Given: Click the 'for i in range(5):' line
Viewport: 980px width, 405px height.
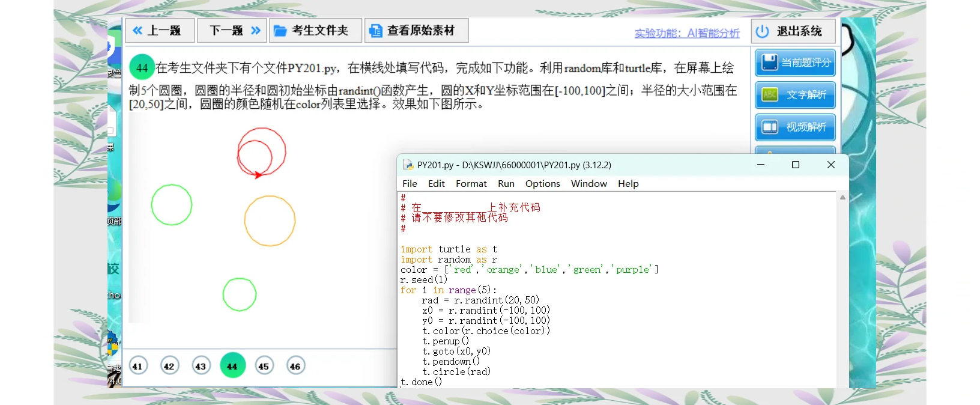Looking at the screenshot, I should point(449,290).
